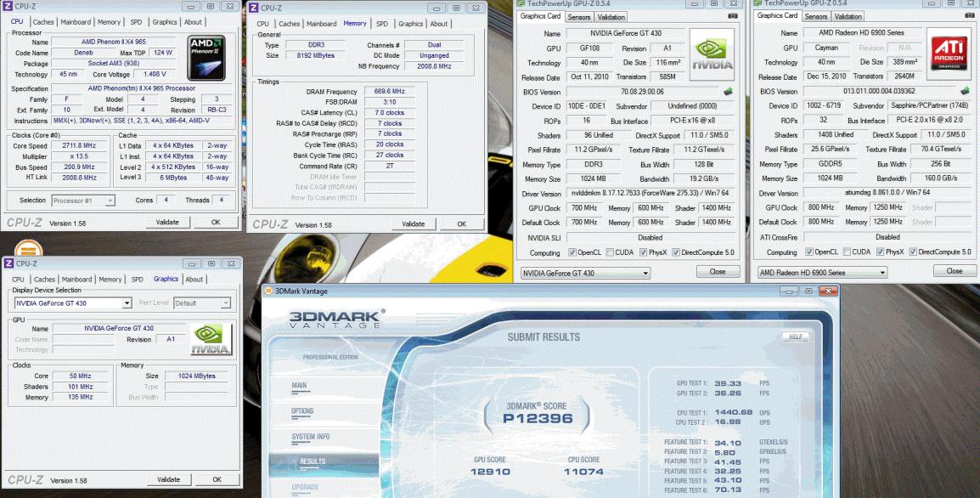This screenshot has height=498, width=980.
Task: Select Results section in 3DMark Vantage
Action: click(324, 461)
